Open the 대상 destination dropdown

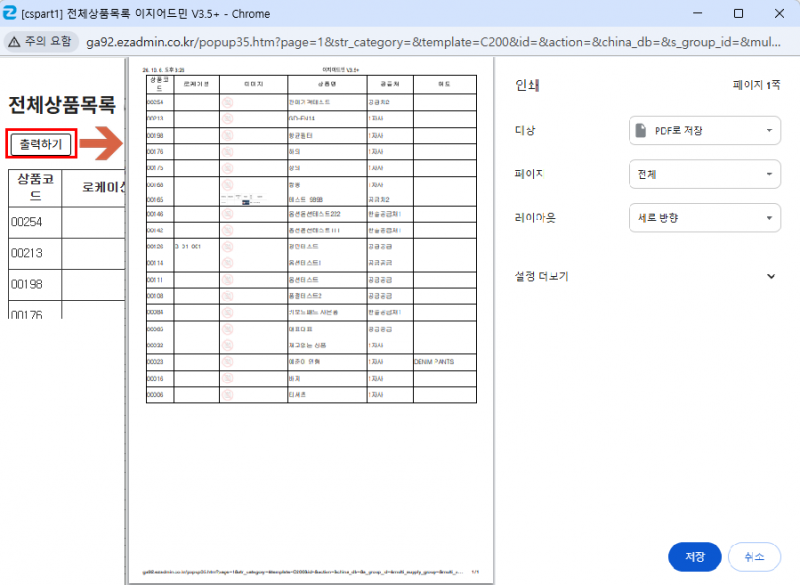705,131
